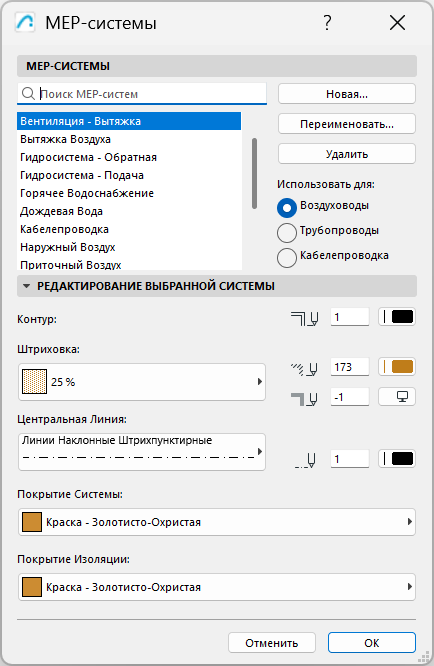Select the Воздуховоды radio option

click(x=287, y=208)
